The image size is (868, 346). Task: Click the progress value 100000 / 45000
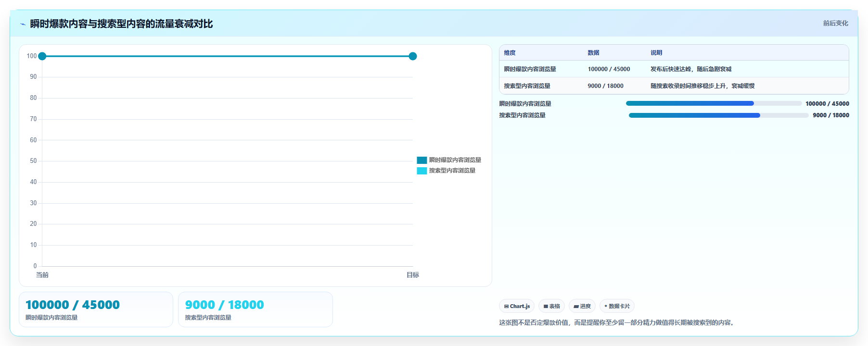(x=827, y=104)
